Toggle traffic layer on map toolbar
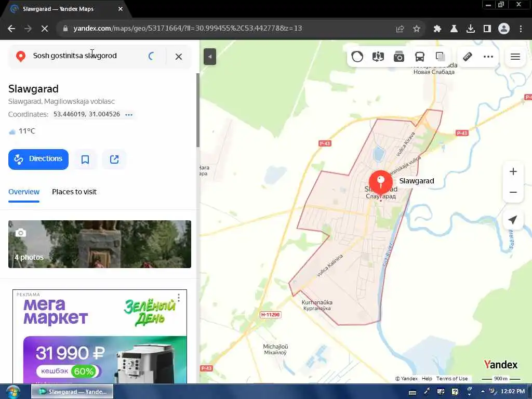This screenshot has height=399, width=532. (x=357, y=57)
